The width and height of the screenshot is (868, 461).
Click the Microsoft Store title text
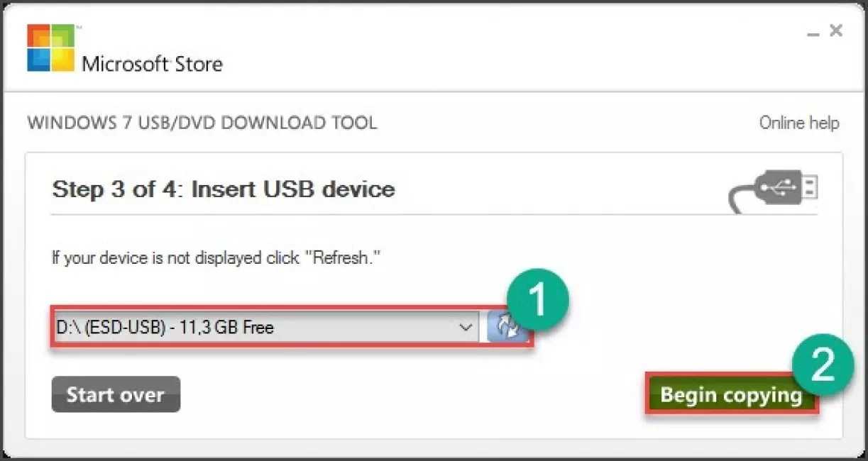(x=153, y=64)
